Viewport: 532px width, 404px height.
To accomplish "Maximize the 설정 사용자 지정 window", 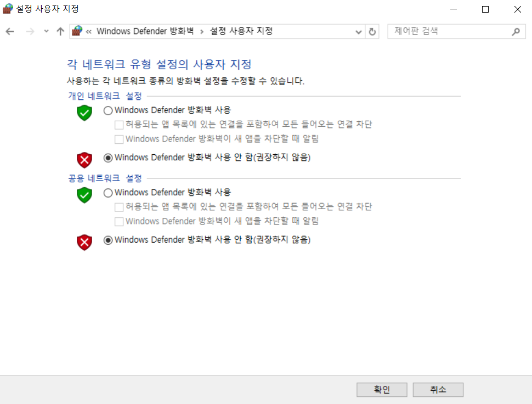I will [x=485, y=9].
